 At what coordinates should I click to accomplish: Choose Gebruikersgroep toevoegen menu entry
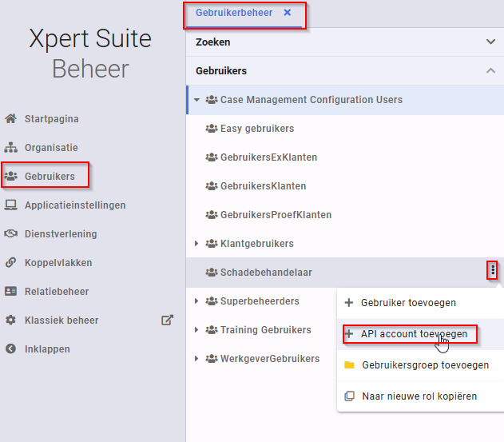coord(420,364)
